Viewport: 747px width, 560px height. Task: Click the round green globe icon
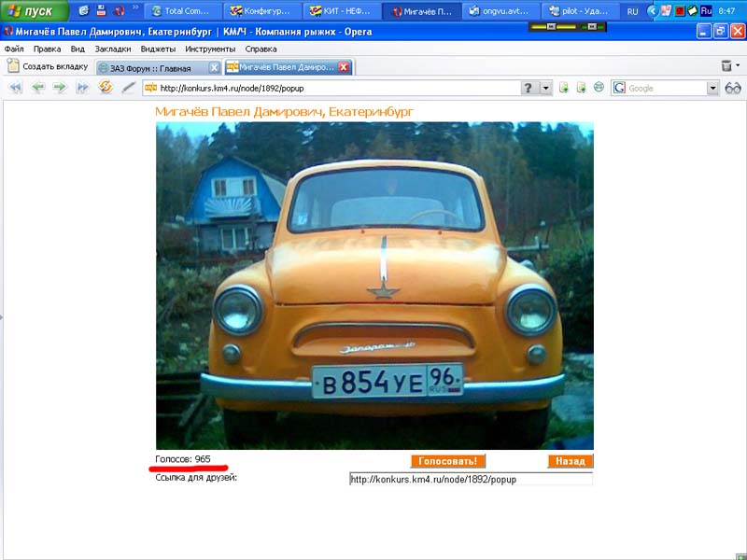pos(599,87)
